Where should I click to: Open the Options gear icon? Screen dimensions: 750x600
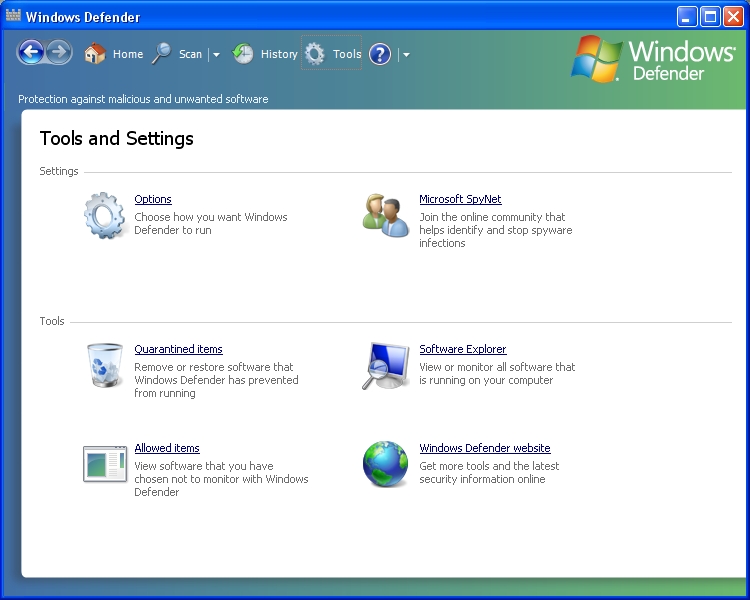[105, 215]
